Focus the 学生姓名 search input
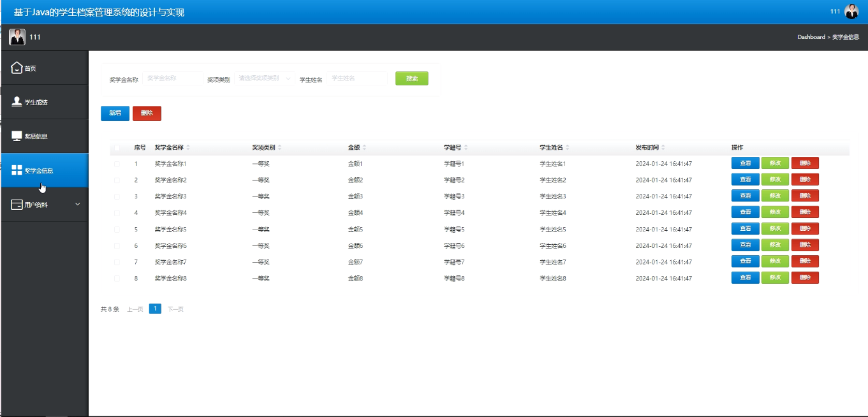This screenshot has height=417, width=868. 358,78
